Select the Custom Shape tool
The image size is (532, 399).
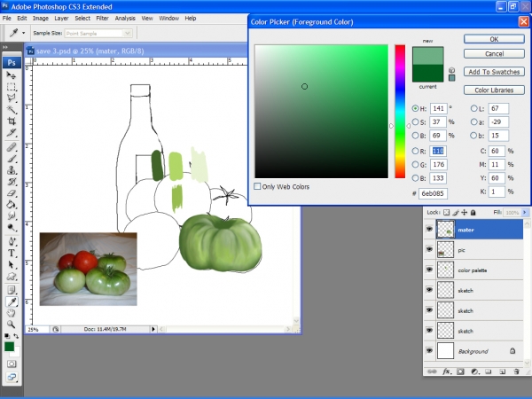pyautogui.click(x=12, y=276)
